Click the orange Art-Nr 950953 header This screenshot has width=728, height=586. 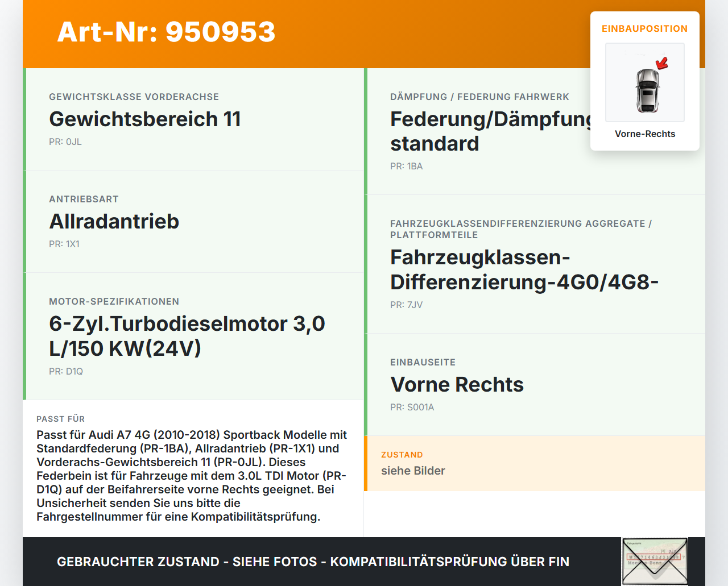tap(166, 33)
